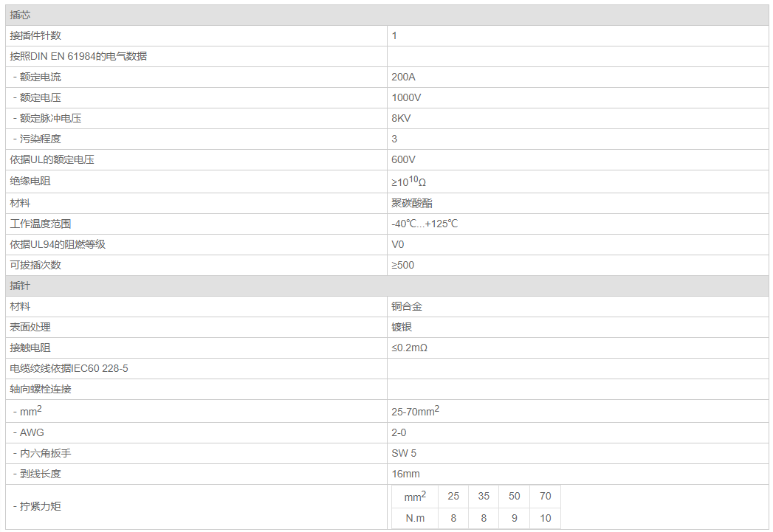Select the 镀银 surface treatment value

pyautogui.click(x=402, y=327)
